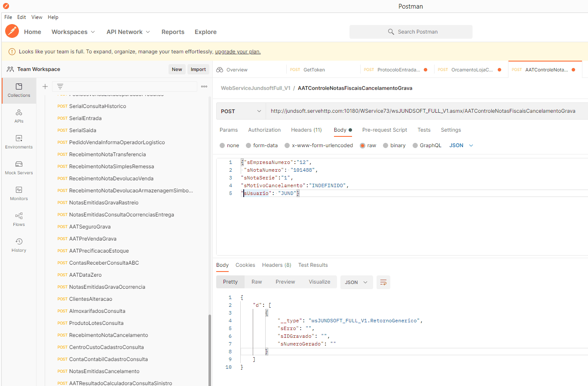The height and width of the screenshot is (386, 588).
Task: Follow the upgrade your plan link
Action: click(x=238, y=52)
